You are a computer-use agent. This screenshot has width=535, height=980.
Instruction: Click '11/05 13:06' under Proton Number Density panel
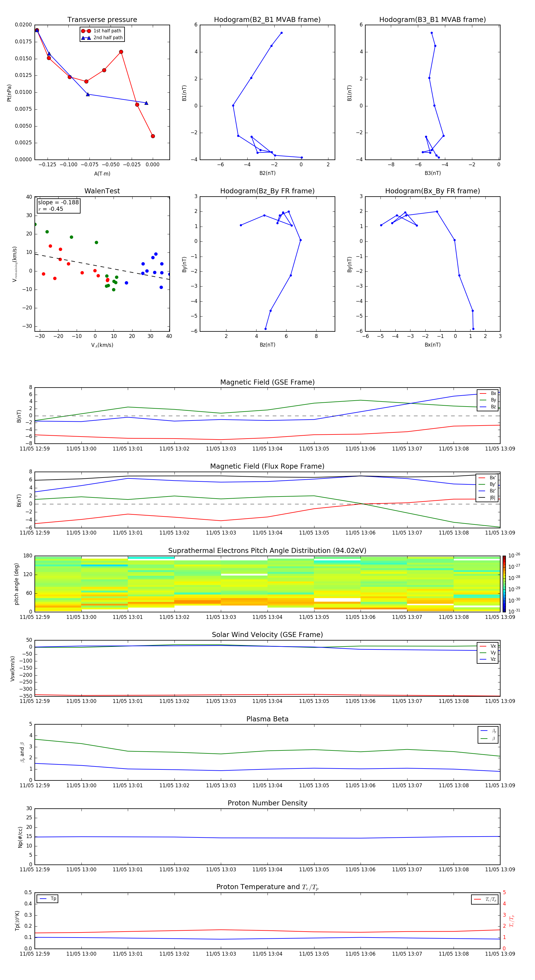coord(360,869)
